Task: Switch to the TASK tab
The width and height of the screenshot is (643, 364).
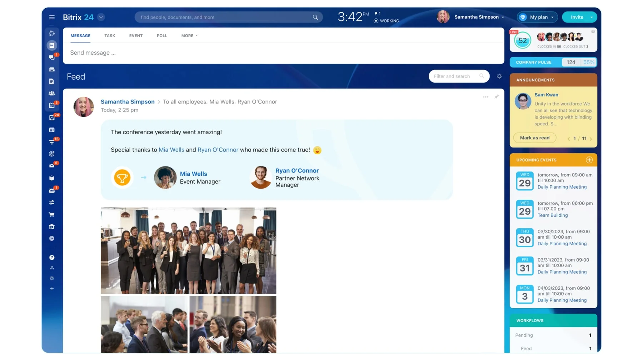Action: tap(110, 36)
